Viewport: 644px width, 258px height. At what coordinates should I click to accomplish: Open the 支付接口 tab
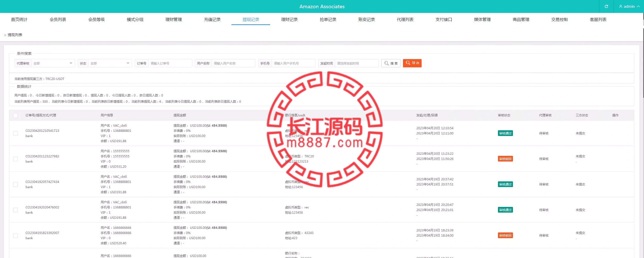(444, 20)
